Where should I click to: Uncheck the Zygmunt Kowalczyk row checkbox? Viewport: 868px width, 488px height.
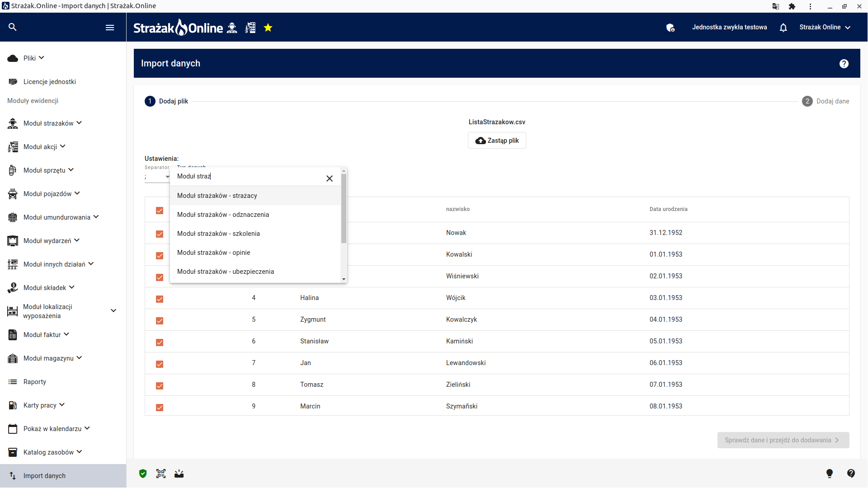(x=160, y=321)
